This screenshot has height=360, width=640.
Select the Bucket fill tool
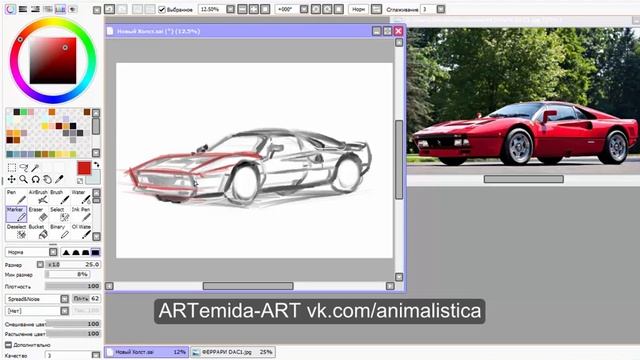(38, 231)
